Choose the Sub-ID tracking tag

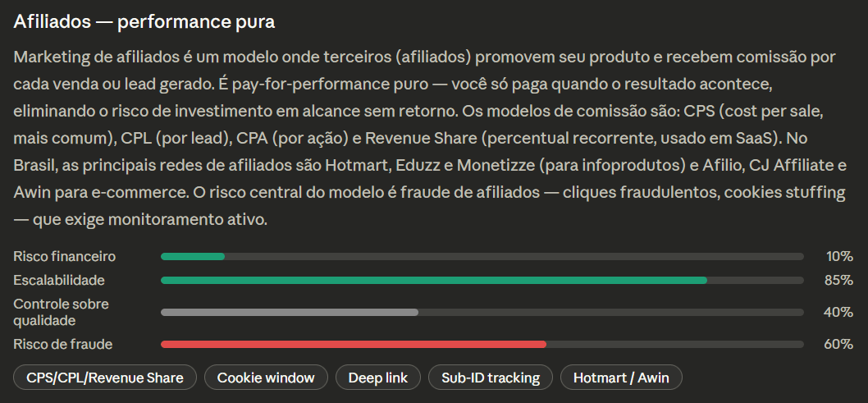point(491,378)
